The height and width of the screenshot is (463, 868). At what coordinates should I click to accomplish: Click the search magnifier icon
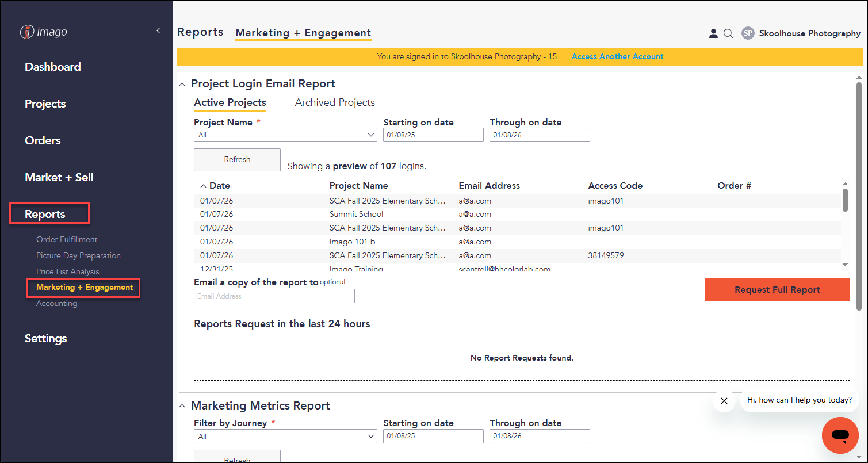[728, 33]
